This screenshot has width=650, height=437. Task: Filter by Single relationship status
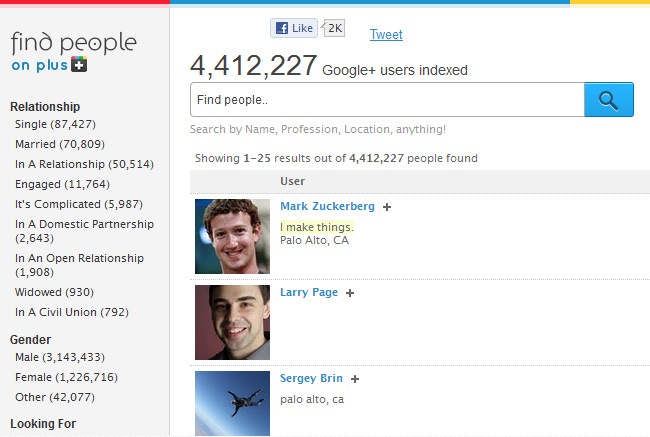pos(55,124)
